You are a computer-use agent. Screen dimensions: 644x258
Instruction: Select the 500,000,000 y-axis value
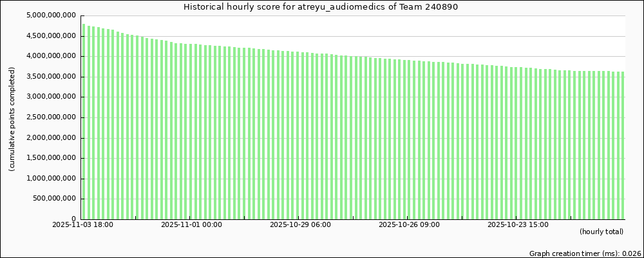click(x=53, y=199)
